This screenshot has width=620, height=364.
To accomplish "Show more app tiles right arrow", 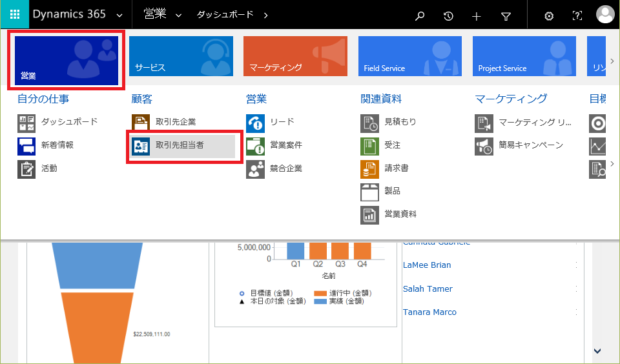I will [612, 61].
